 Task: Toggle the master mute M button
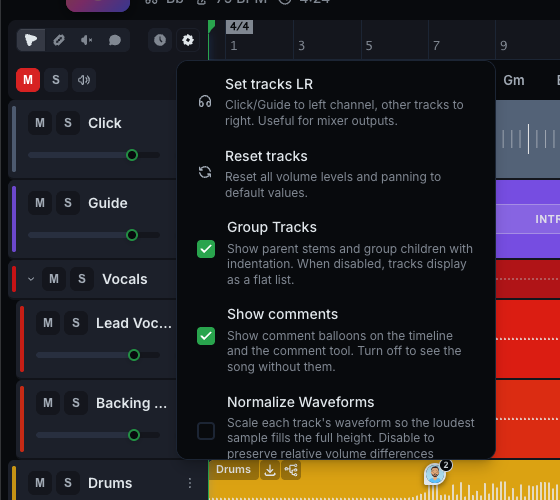[x=28, y=80]
